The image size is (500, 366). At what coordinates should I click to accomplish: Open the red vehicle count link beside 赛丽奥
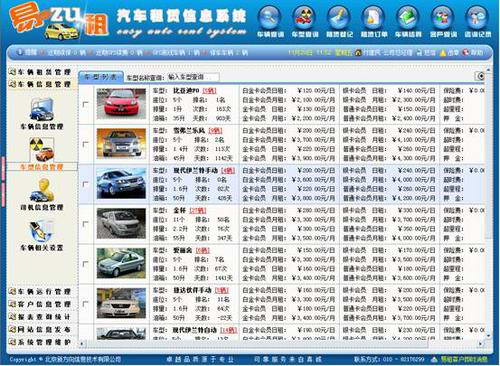[203, 250]
